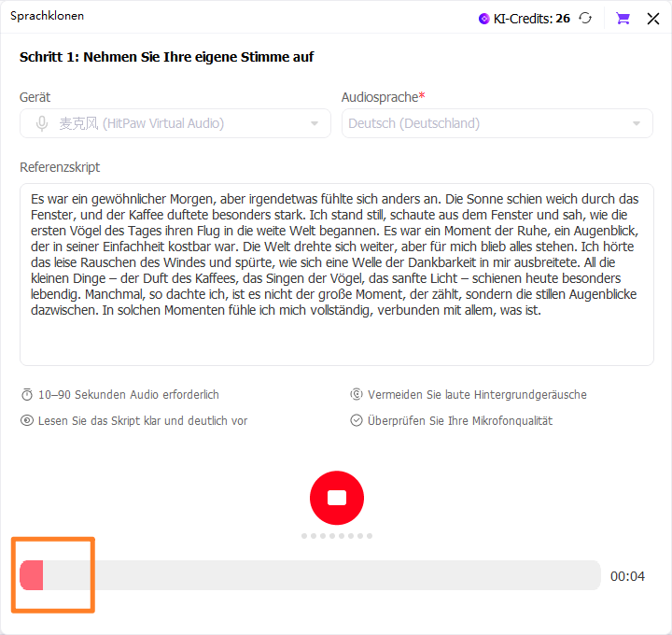The width and height of the screenshot is (672, 635).
Task: Click the recording progress bar
Action: 310,575
